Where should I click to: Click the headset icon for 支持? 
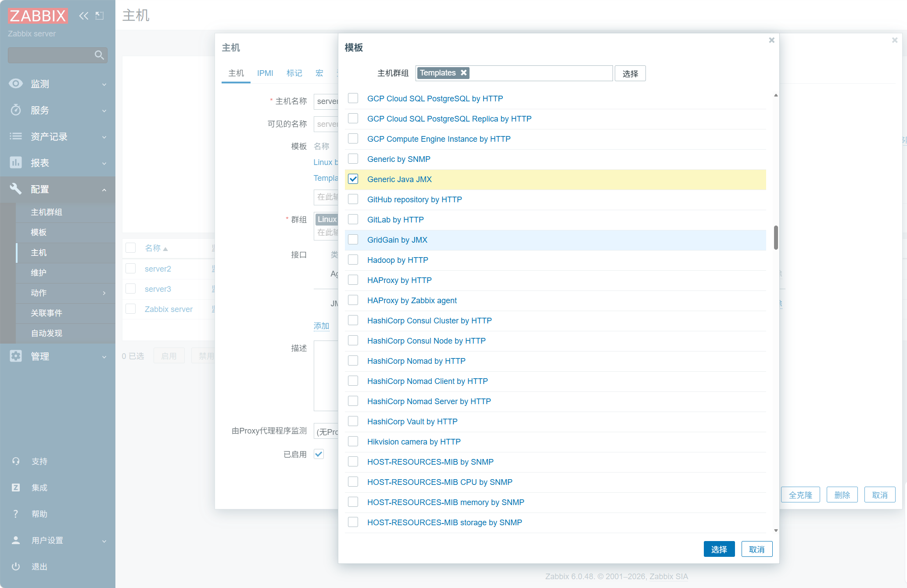click(x=16, y=461)
